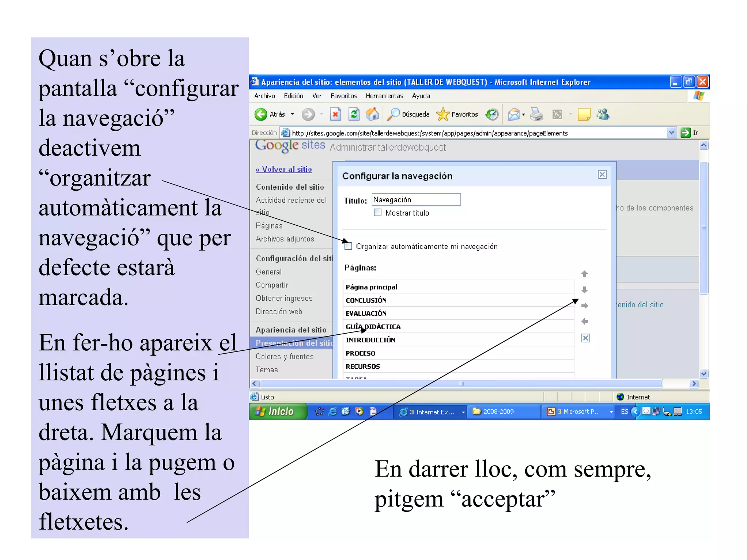Move selected page down with down arrow

(584, 290)
